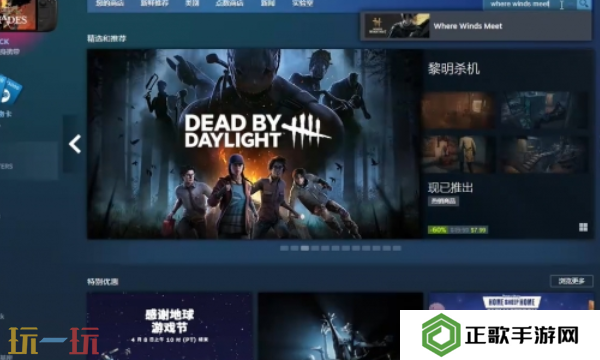This screenshot has width=600, height=360.
Task: Click the Steam gift cards icon
Action: click(x=10, y=91)
